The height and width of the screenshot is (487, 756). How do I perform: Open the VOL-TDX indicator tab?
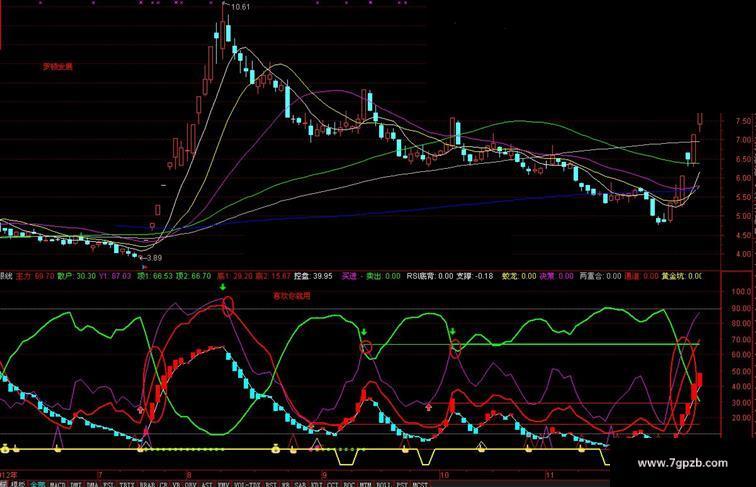[247, 484]
